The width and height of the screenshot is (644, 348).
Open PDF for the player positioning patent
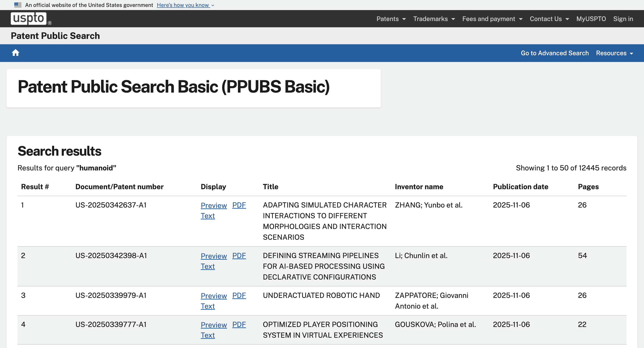pos(239,324)
